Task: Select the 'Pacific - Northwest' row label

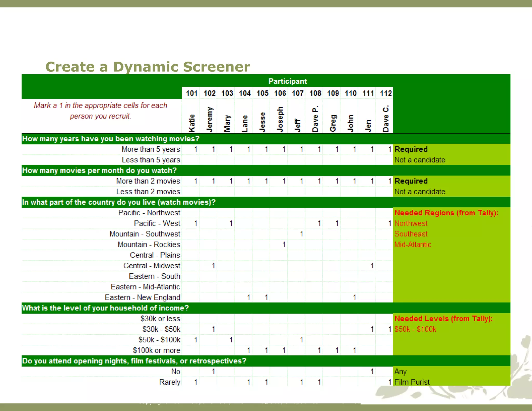Action: tap(149, 213)
